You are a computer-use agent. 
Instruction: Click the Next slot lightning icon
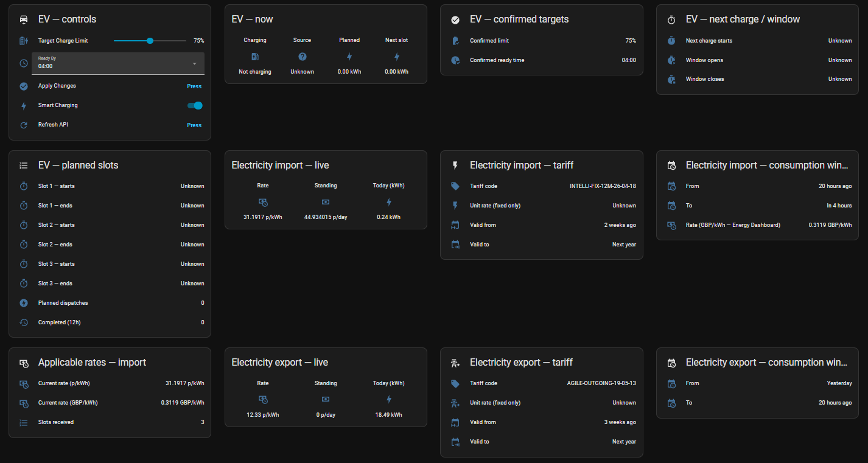point(396,57)
